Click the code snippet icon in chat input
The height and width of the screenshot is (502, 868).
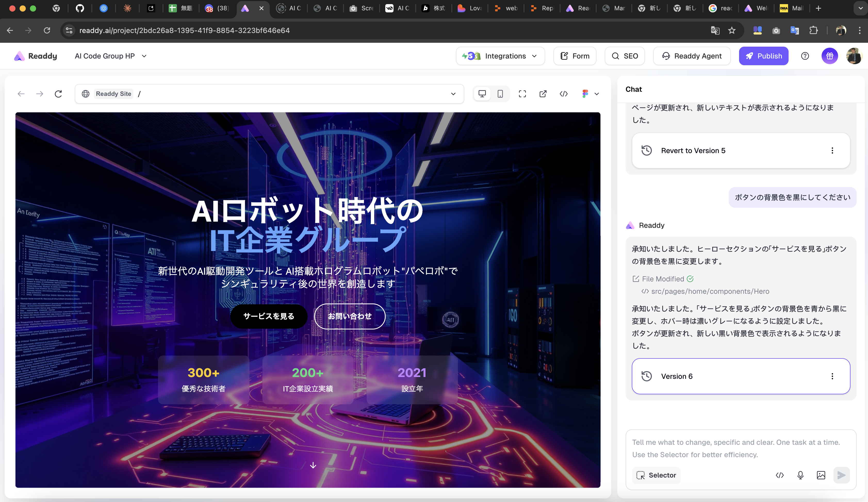[x=780, y=475]
